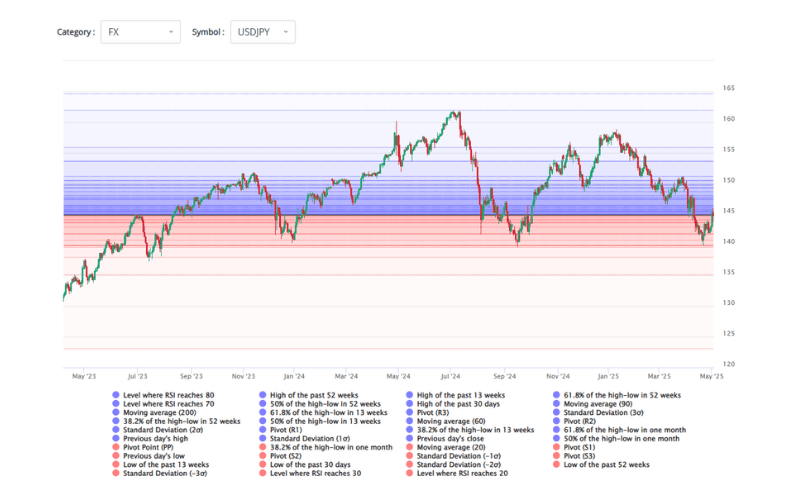Click the Moving average (20) legend entry
The height and width of the screenshot is (500, 800).
pyautogui.click(x=446, y=447)
